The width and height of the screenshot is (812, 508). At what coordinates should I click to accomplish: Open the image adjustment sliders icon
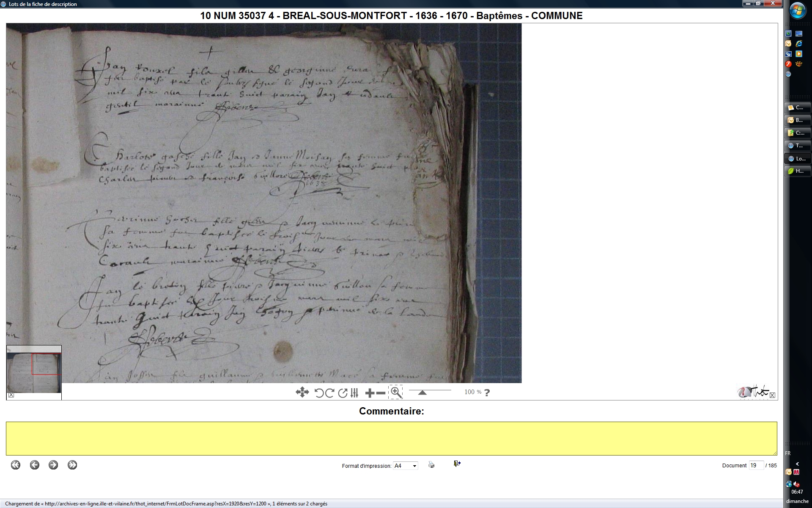[354, 393]
